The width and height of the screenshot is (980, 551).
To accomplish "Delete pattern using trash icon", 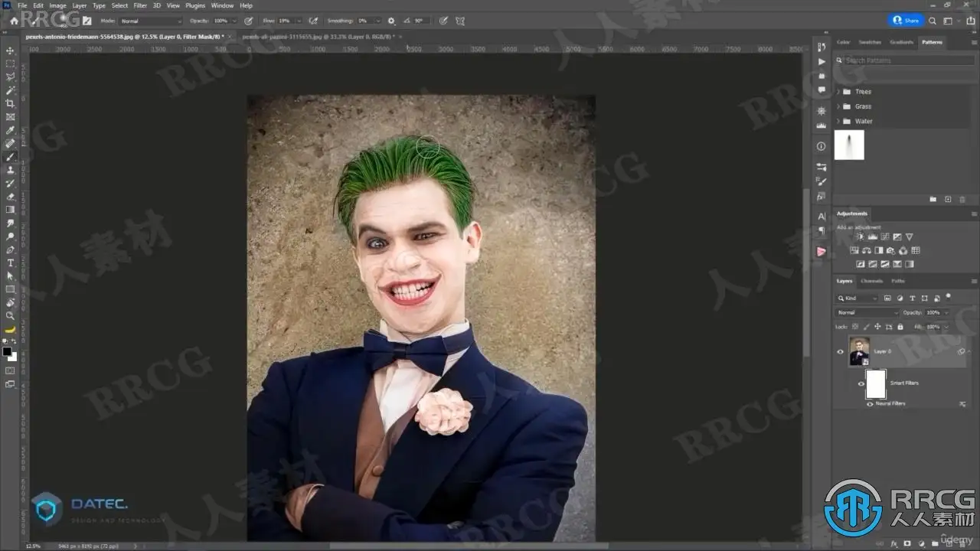I will coord(962,199).
